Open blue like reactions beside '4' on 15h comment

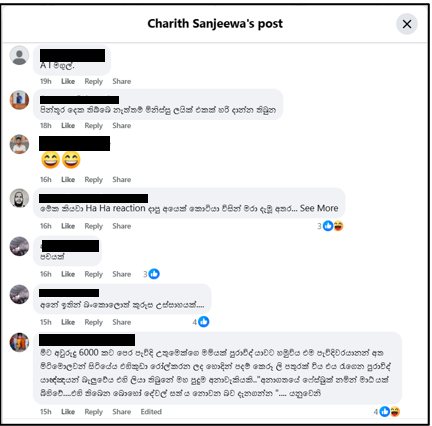[204, 322]
